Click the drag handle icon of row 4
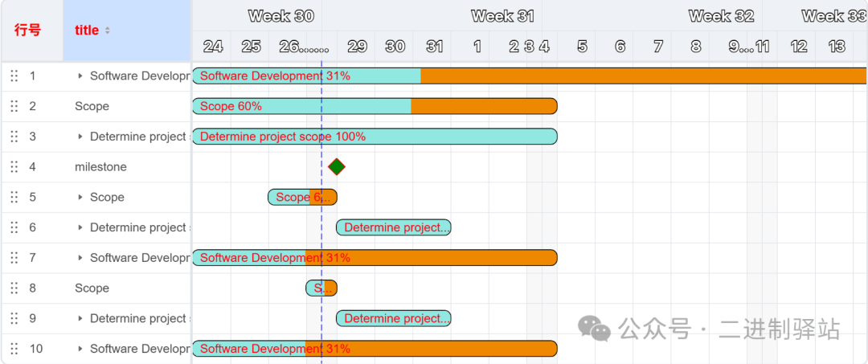 pyautogui.click(x=14, y=167)
